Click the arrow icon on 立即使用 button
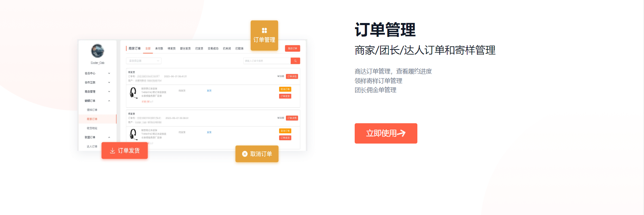 tap(401, 133)
